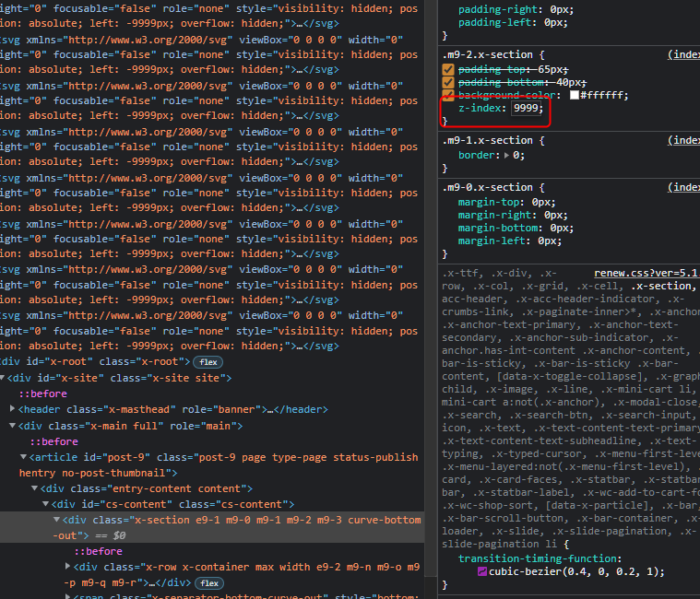Collapse the cs-content div node
The width and height of the screenshot is (700, 599).
(45, 504)
